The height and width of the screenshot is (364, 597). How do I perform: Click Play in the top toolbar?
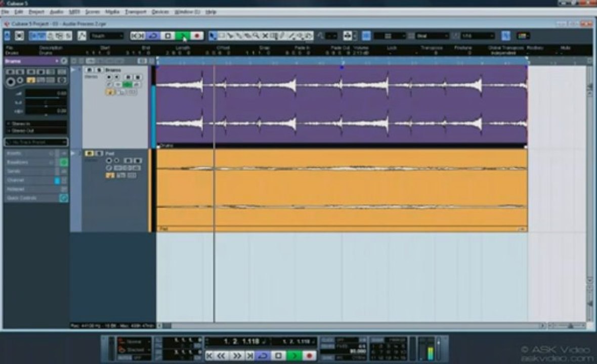coord(182,36)
